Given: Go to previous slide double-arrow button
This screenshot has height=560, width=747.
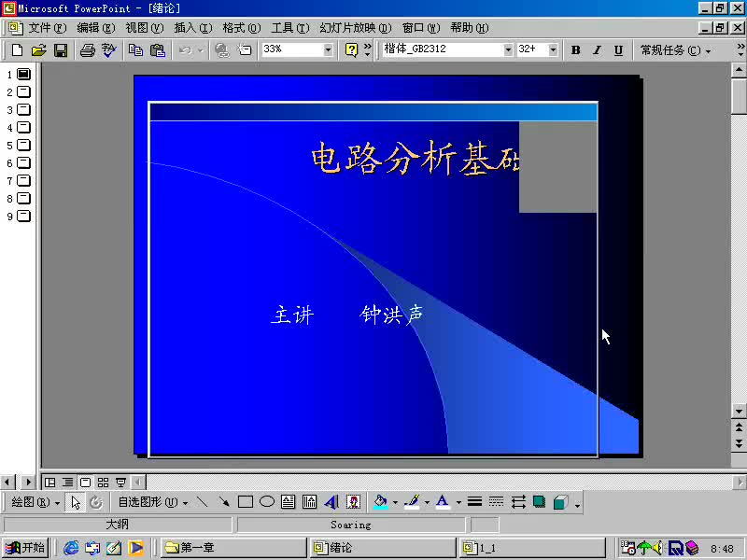Looking at the screenshot, I should pyautogui.click(x=739, y=427).
